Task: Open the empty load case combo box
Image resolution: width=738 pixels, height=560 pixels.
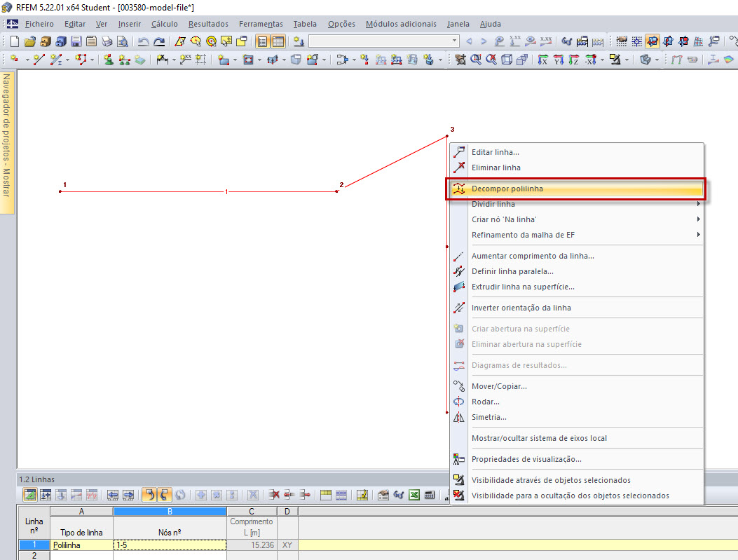Action: (384, 41)
